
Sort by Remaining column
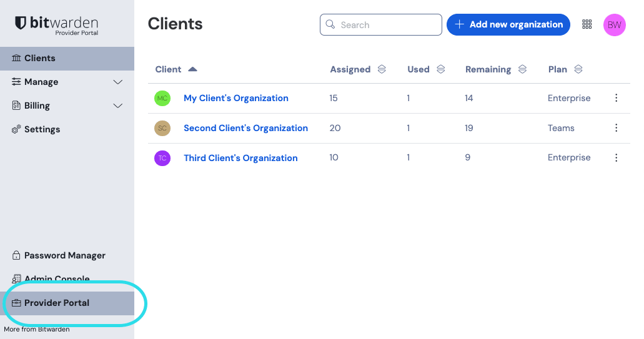[522, 69]
